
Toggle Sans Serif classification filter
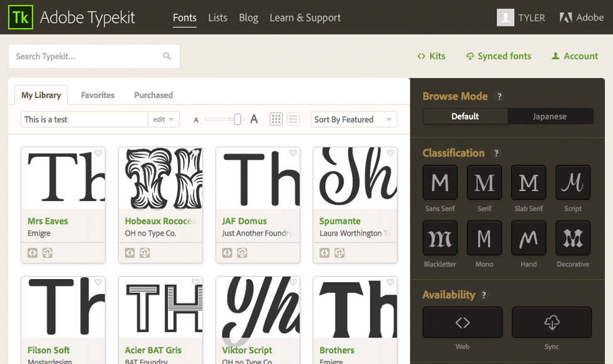pyautogui.click(x=440, y=182)
